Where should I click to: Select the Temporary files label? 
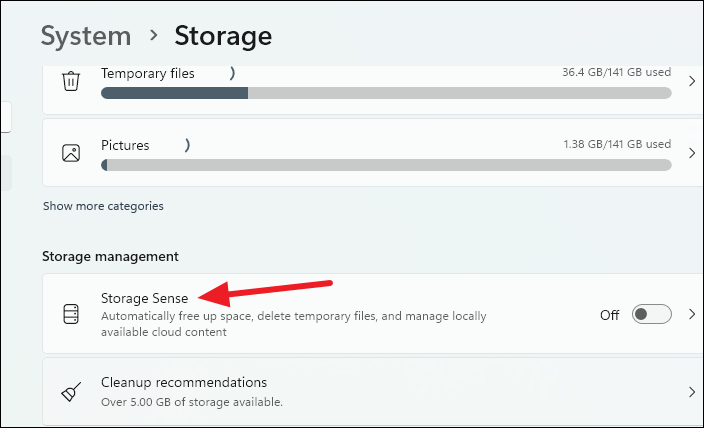pos(148,73)
